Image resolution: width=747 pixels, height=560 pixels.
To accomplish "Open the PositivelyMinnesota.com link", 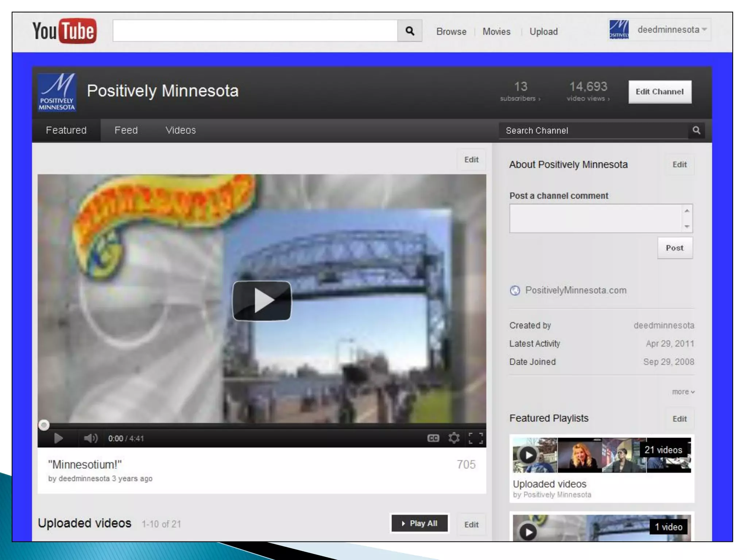I will pos(576,291).
